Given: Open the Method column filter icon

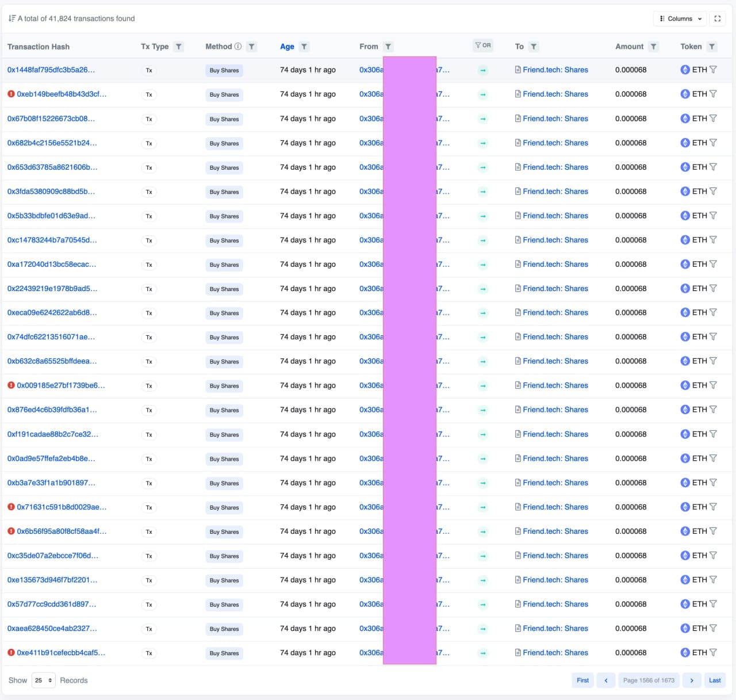Looking at the screenshot, I should pos(251,47).
